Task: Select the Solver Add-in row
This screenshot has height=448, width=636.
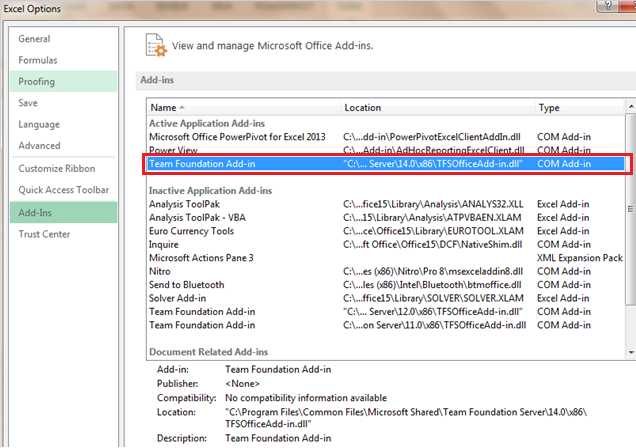Action: click(x=385, y=298)
